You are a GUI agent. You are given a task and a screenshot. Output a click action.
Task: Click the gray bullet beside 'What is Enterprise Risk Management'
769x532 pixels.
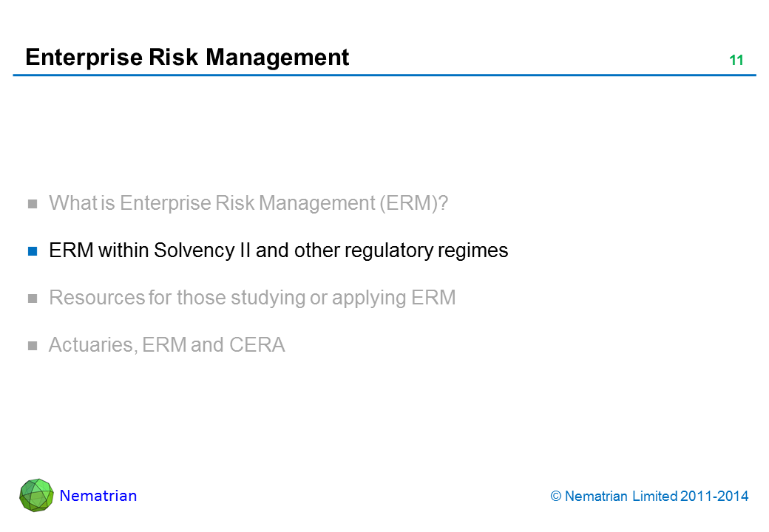pos(33,204)
